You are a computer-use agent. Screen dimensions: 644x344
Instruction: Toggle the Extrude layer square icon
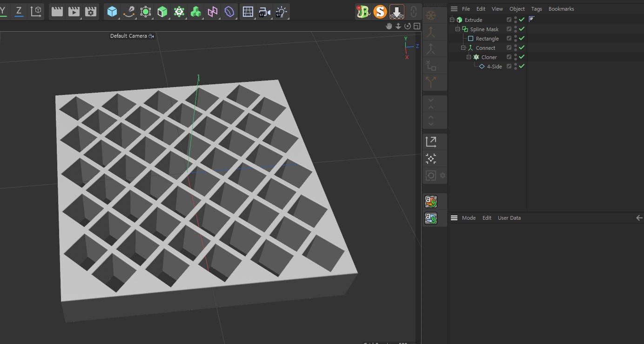(509, 20)
